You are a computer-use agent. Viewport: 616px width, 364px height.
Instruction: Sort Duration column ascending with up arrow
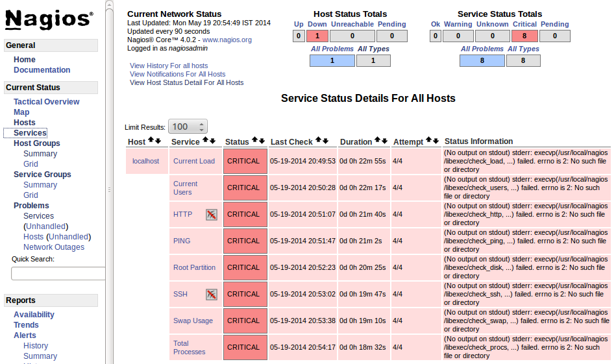pyautogui.click(x=378, y=140)
